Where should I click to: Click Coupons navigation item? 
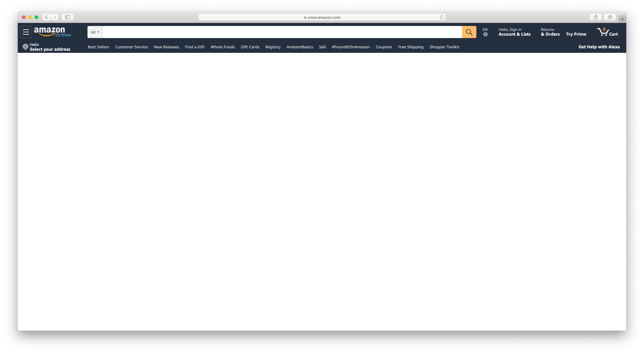(x=384, y=47)
